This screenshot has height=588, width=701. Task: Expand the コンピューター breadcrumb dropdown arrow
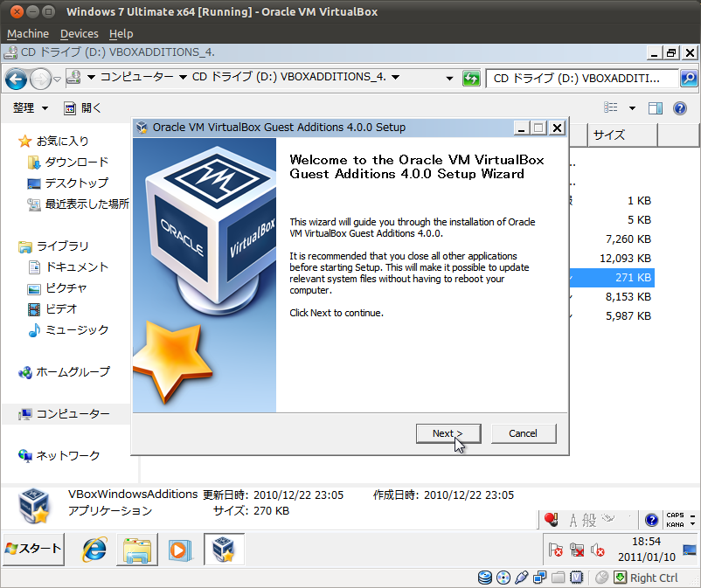[183, 77]
